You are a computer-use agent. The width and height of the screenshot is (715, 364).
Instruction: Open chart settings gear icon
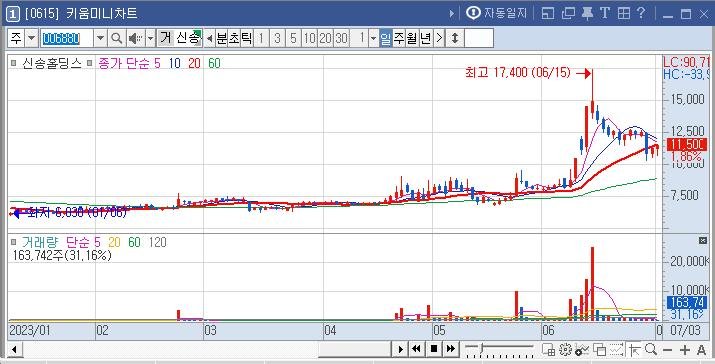(565, 349)
